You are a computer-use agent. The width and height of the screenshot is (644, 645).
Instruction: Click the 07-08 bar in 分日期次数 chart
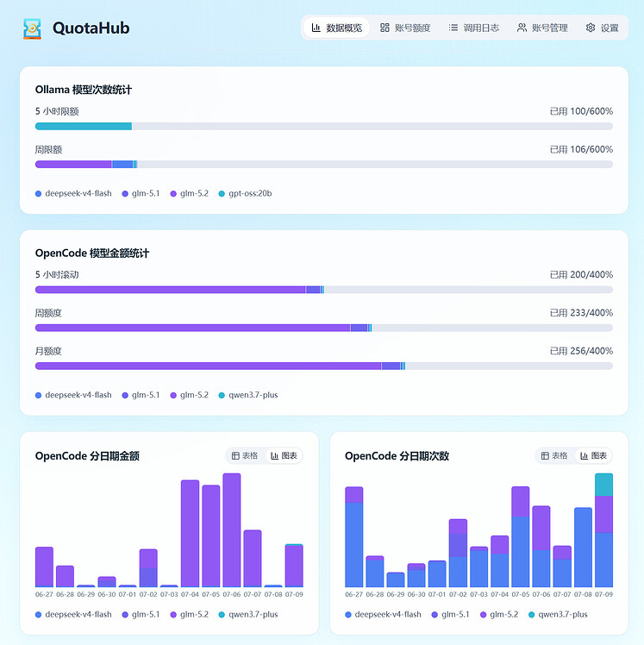point(583,548)
